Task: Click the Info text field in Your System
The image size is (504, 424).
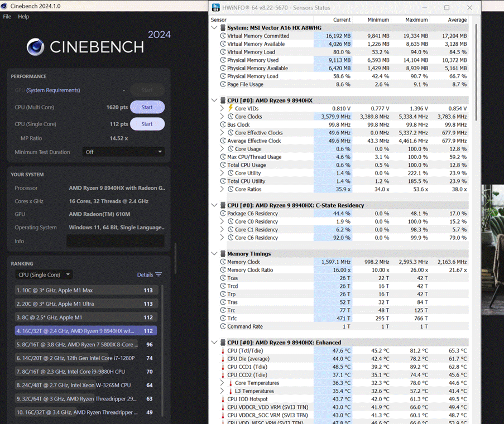Action: pos(115,241)
